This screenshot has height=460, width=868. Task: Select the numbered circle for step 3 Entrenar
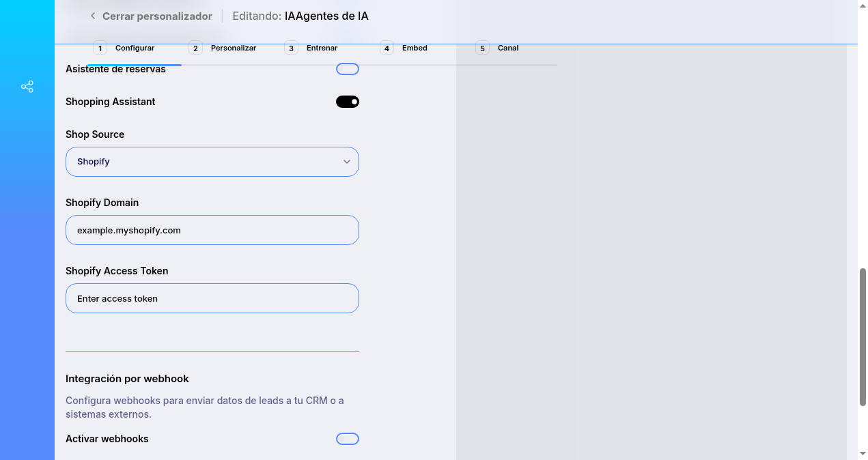point(291,48)
